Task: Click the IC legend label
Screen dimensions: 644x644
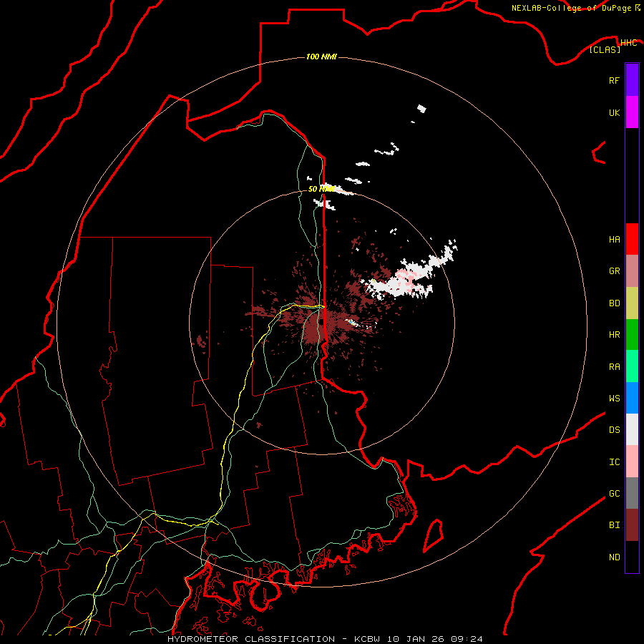Action: click(x=614, y=462)
